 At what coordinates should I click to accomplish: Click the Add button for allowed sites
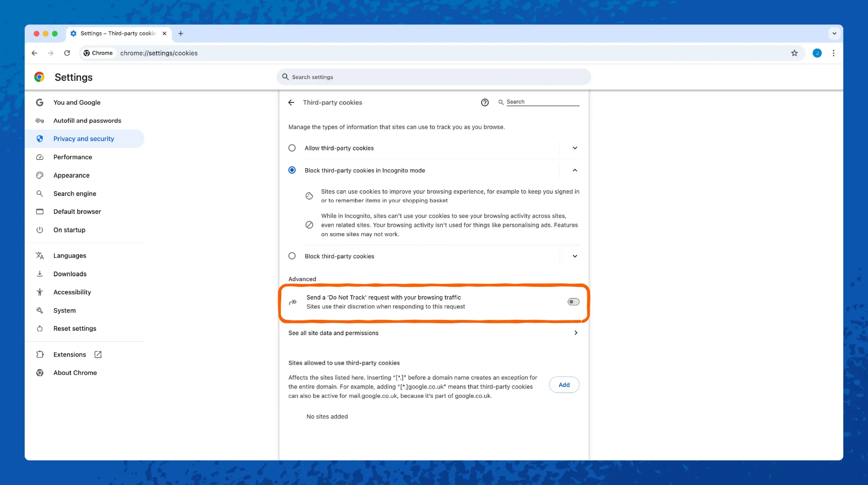coord(564,385)
